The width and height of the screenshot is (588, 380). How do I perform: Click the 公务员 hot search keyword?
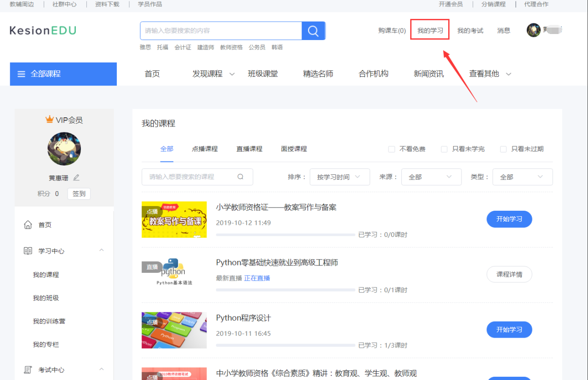point(257,47)
